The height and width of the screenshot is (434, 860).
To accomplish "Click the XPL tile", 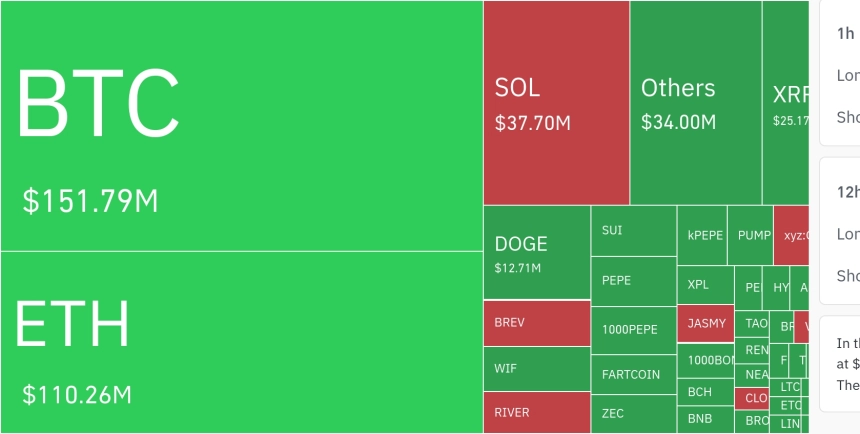I will click(x=705, y=284).
